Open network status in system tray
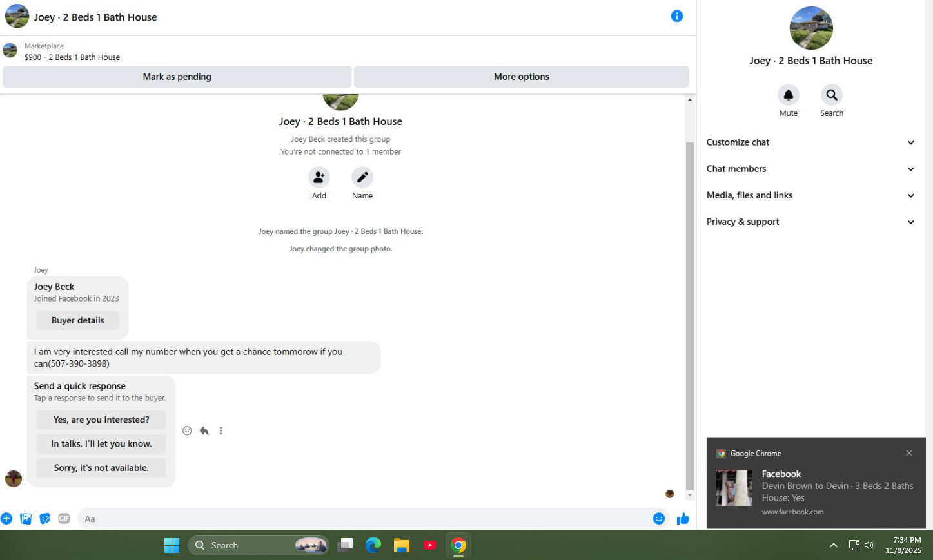The image size is (933, 560). point(854,545)
